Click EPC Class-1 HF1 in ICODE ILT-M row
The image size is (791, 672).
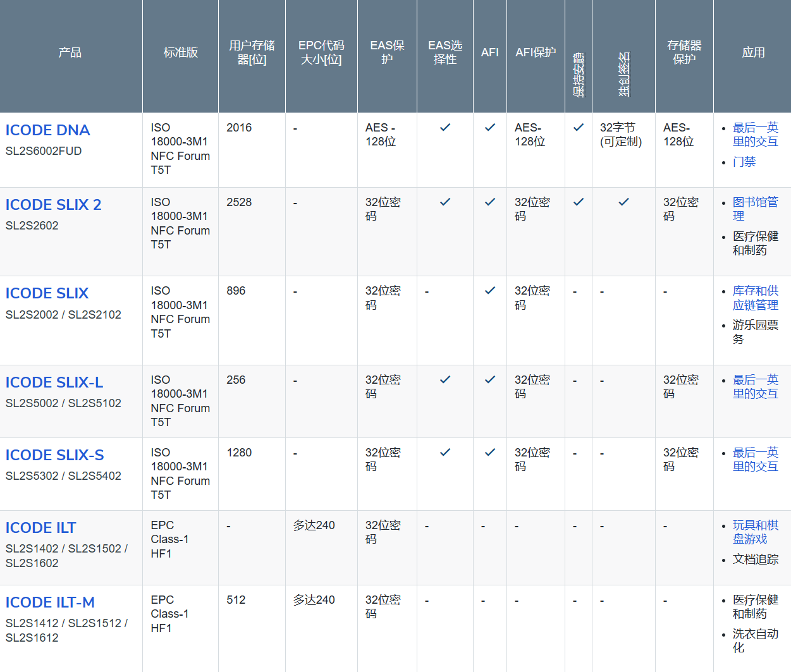(x=169, y=614)
